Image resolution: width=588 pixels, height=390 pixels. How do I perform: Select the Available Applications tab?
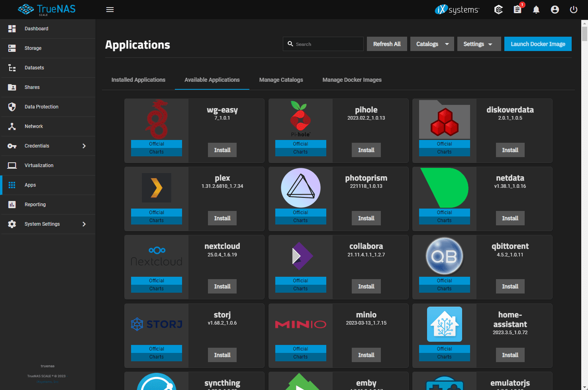[212, 80]
